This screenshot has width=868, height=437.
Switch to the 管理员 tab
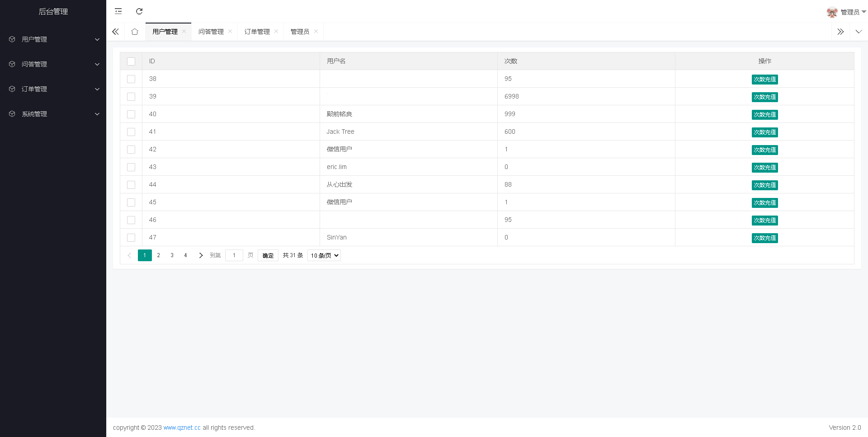click(300, 32)
